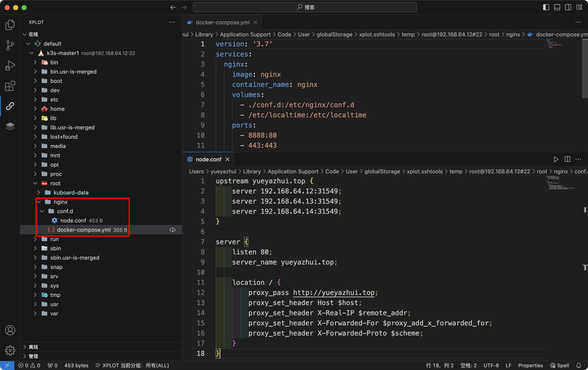This screenshot has height=370, width=588.
Task: Open the remote window indicator in status bar
Action: [x=7, y=365]
